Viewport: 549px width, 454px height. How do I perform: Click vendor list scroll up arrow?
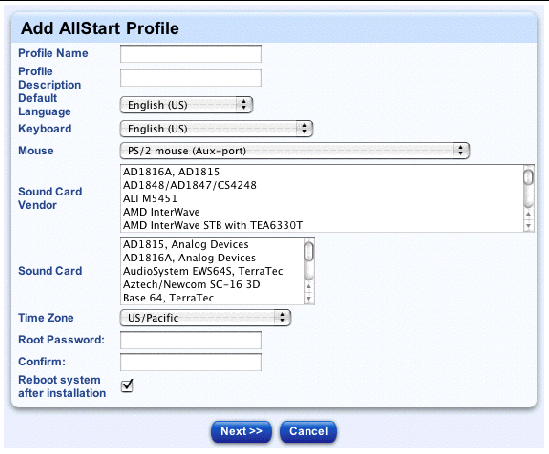[528, 214]
